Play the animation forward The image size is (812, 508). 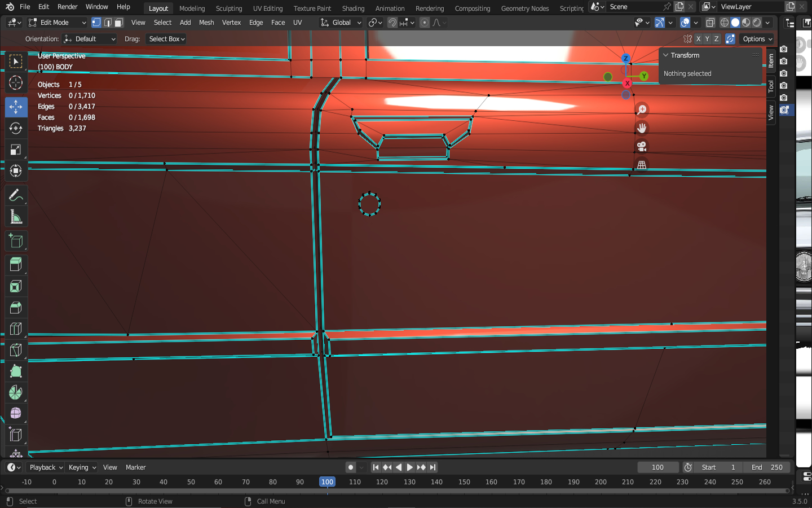point(410,467)
